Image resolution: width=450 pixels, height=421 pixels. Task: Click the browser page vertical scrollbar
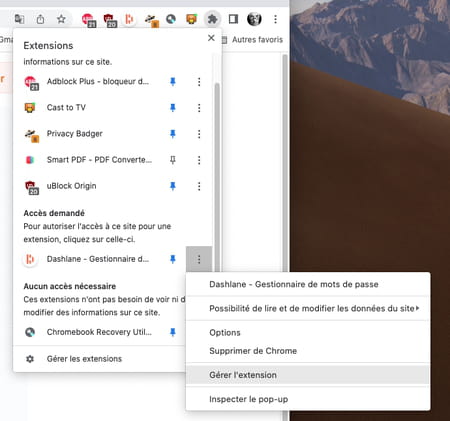[x=285, y=163]
